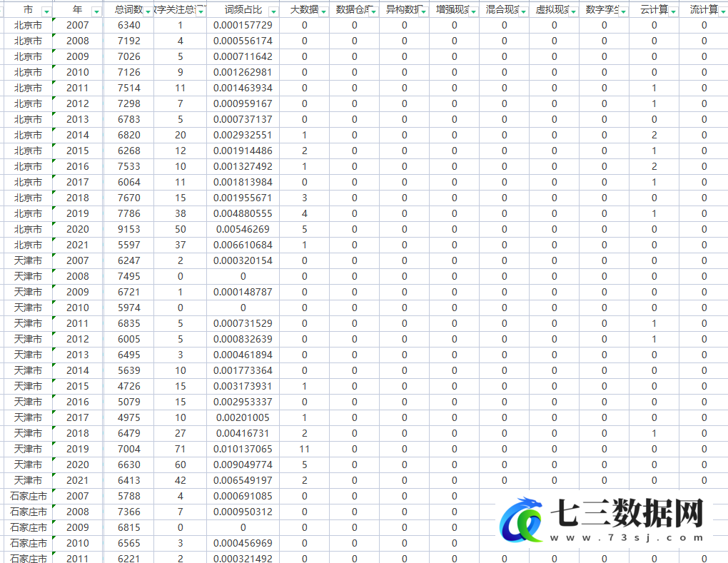Select the 大数据 header label
728x563 pixels.
point(304,10)
